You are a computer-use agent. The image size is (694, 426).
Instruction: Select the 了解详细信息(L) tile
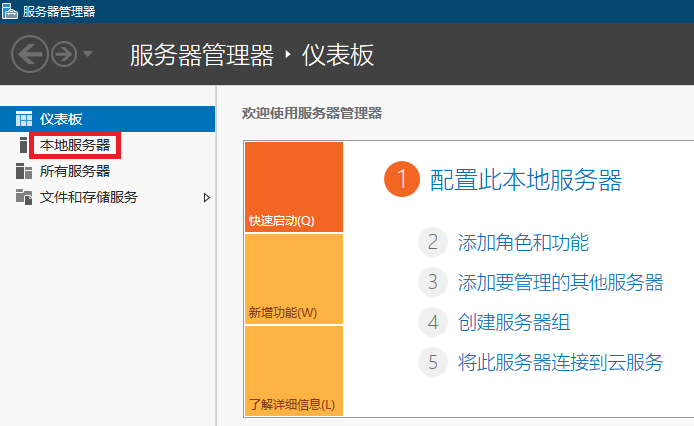pyautogui.click(x=294, y=371)
